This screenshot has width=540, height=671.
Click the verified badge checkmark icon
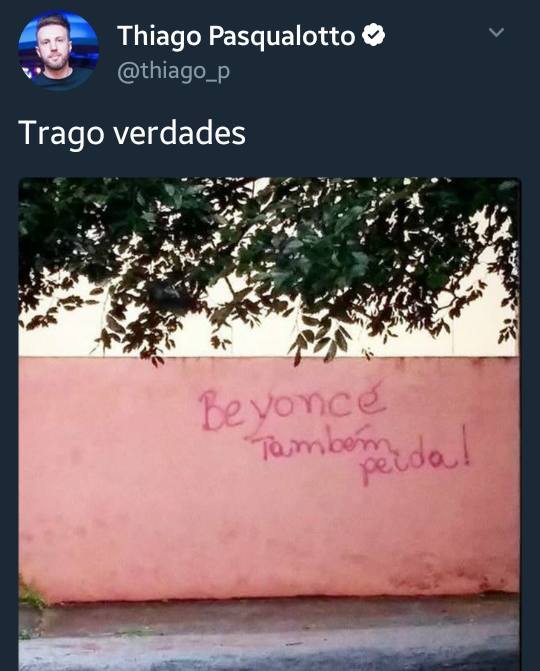(374, 35)
